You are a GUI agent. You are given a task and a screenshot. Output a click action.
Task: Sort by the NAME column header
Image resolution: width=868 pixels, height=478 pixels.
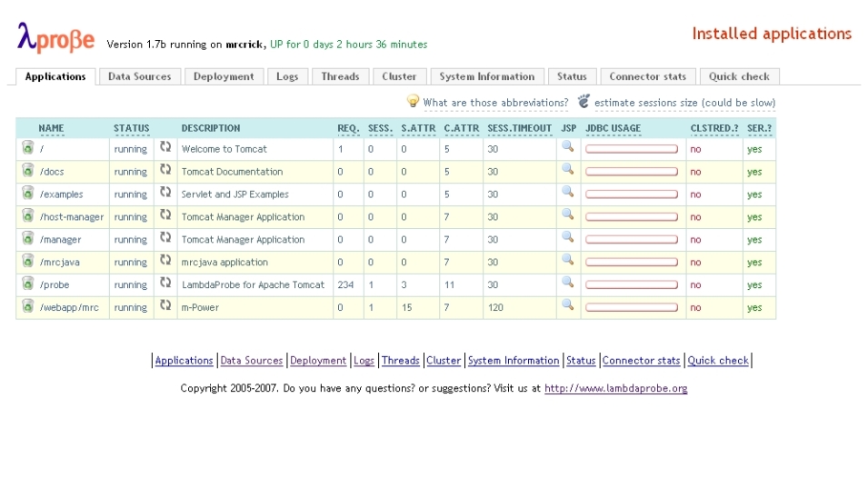coord(51,128)
